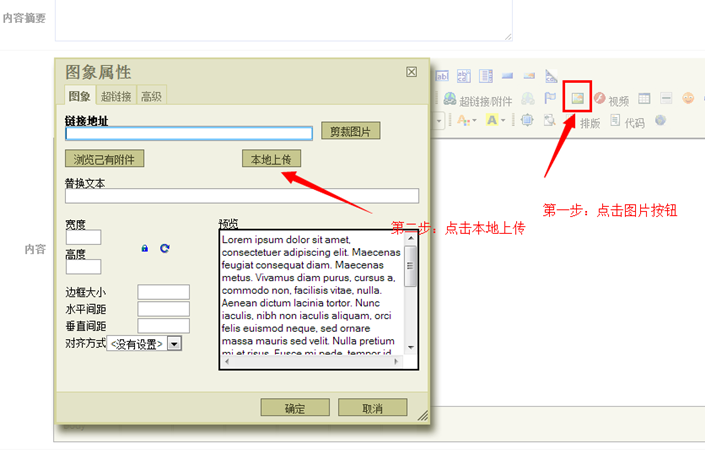Click the smiley emoticon icon
Viewport: 705px width, 454px height.
pos(688,99)
